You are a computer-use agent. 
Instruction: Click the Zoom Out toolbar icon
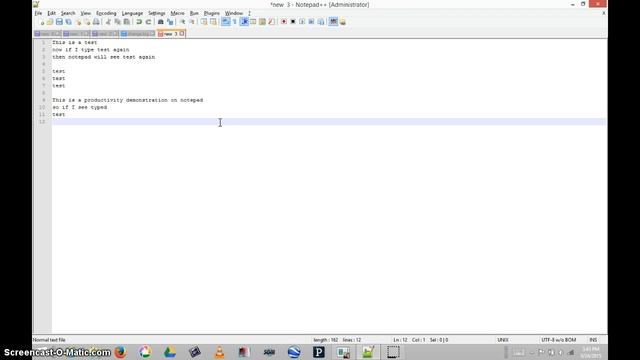pos(192,22)
